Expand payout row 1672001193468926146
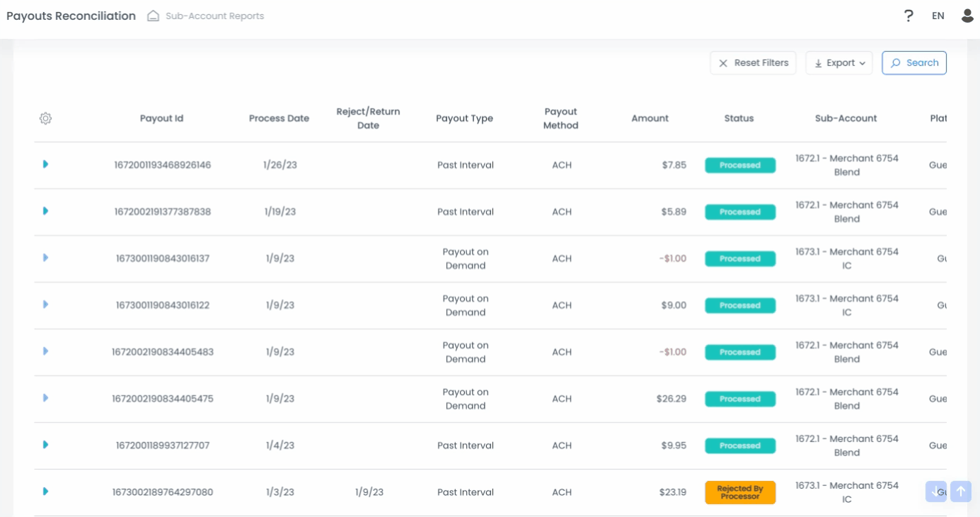Viewport: 980px width, 517px height. click(x=45, y=164)
